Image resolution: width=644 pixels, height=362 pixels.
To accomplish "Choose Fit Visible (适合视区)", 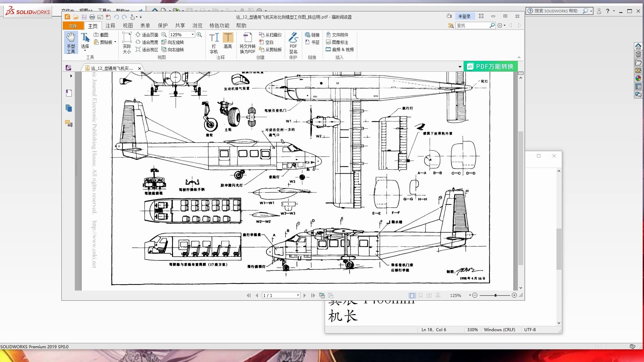I will click(x=147, y=50).
